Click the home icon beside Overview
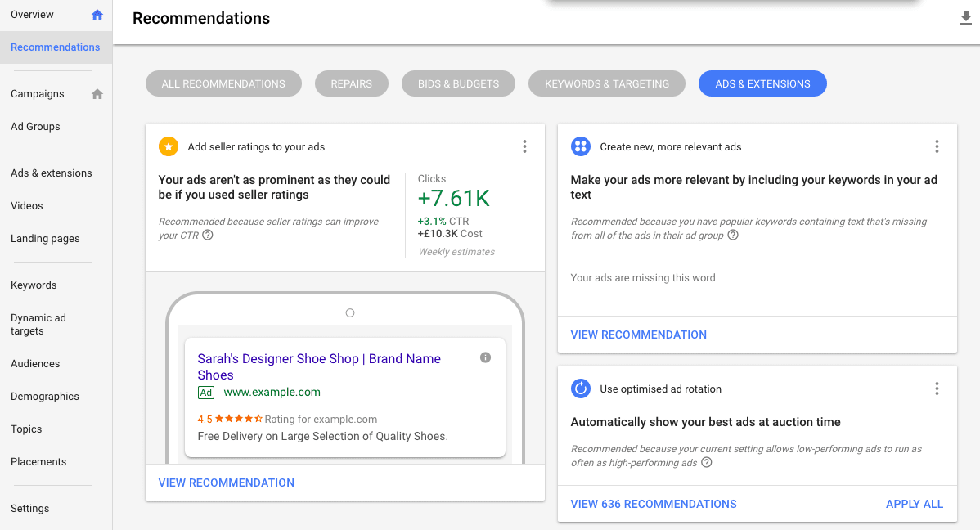This screenshot has width=980, height=530. pos(97,15)
